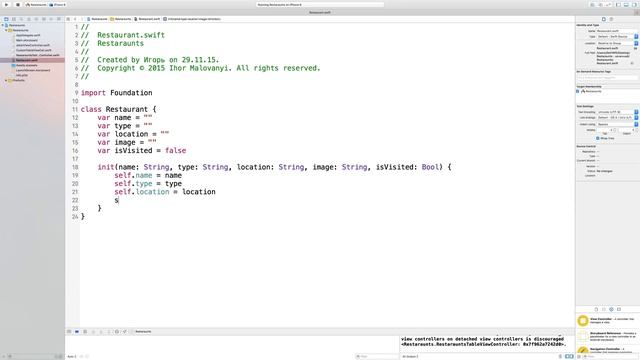
Task: Select Info.plist in the navigator
Action: tap(22, 75)
